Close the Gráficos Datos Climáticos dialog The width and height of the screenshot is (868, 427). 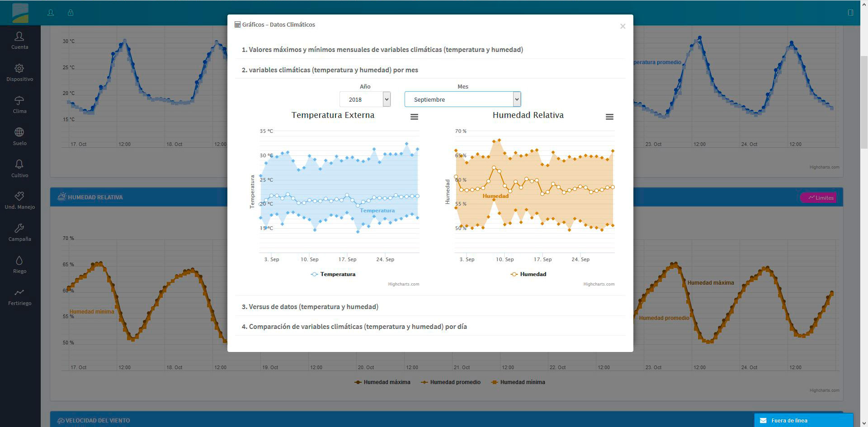coord(623,26)
